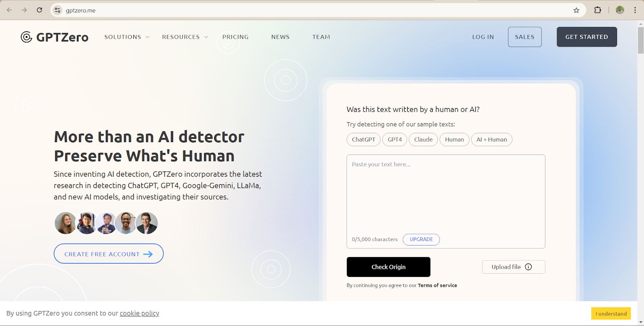Open the Terms of service link
Screen dimensions: 644x326
pos(438,285)
